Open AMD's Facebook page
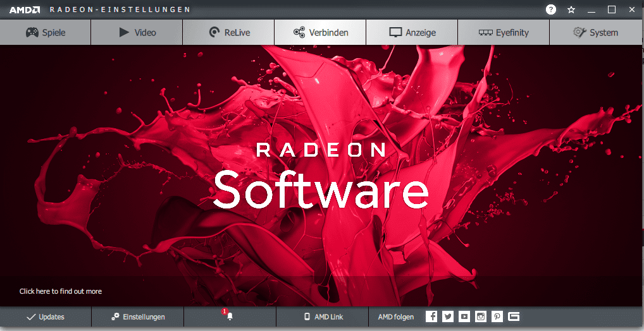 431,316
